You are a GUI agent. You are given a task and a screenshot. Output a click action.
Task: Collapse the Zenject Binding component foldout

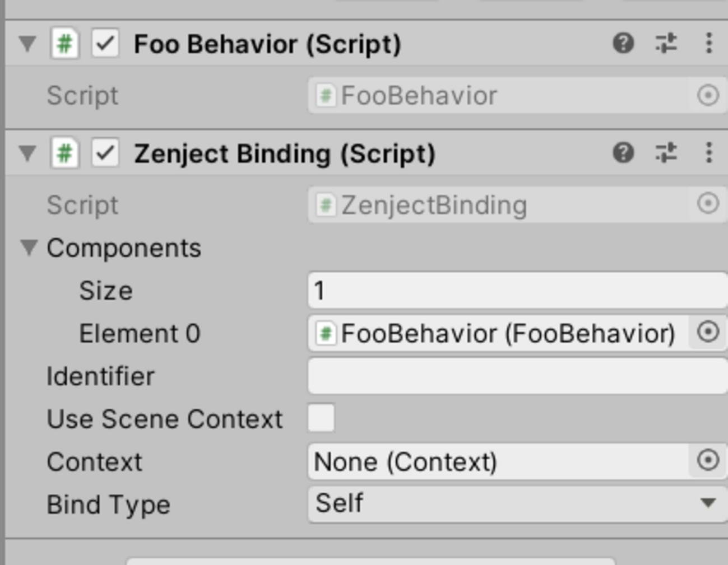click(x=27, y=153)
